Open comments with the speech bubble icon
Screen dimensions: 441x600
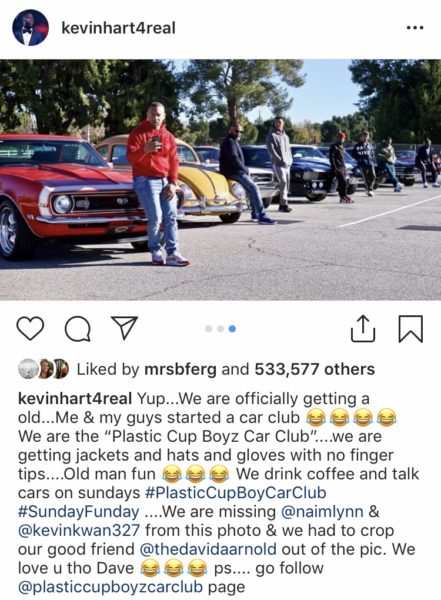tap(78, 329)
